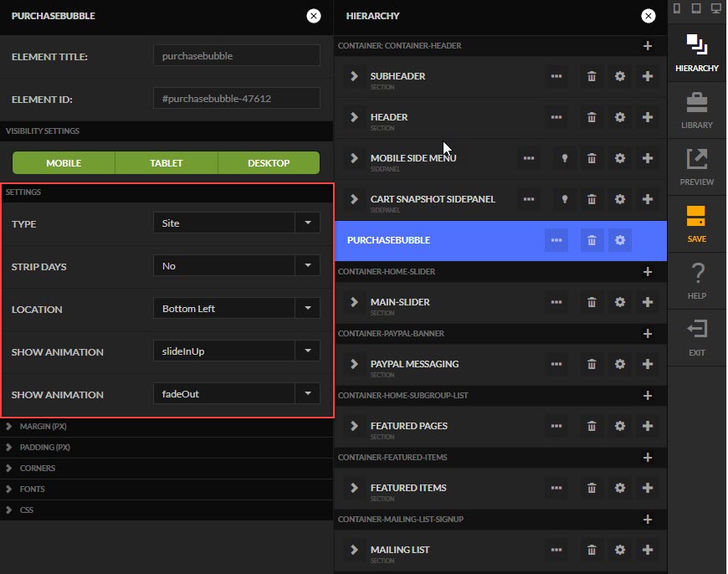The width and height of the screenshot is (728, 574).
Task: Delete the Mailing List section
Action: (x=592, y=550)
